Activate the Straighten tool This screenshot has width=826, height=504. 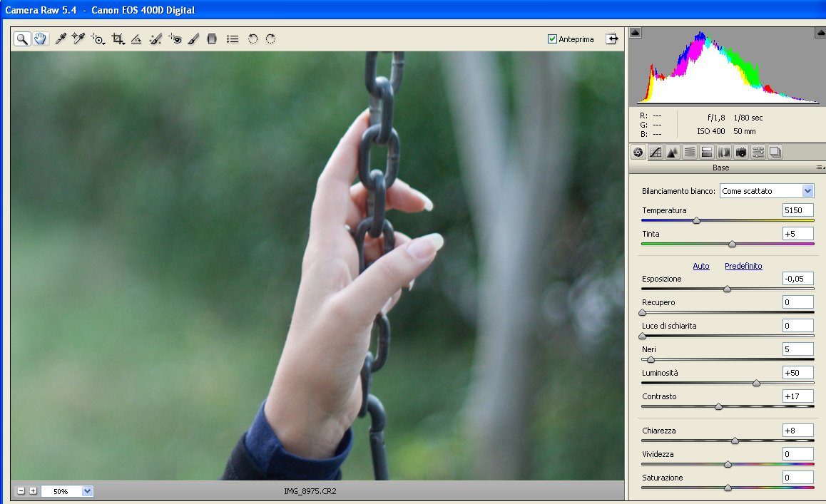point(136,39)
